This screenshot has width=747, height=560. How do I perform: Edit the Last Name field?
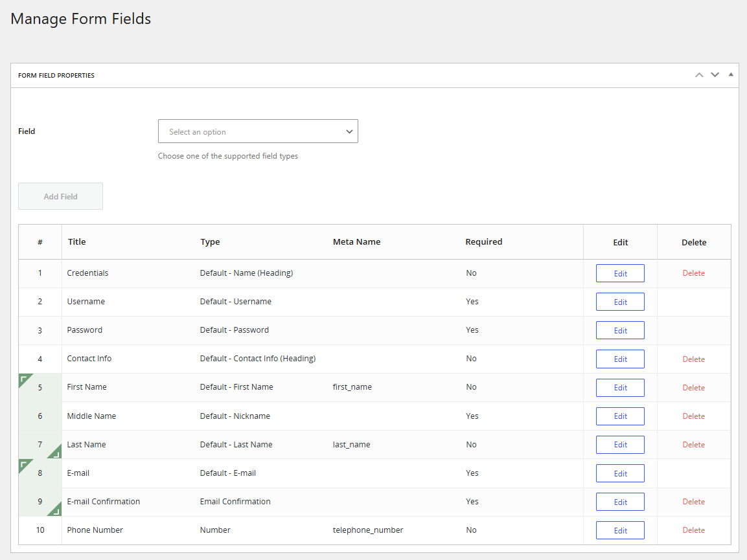[x=620, y=445]
